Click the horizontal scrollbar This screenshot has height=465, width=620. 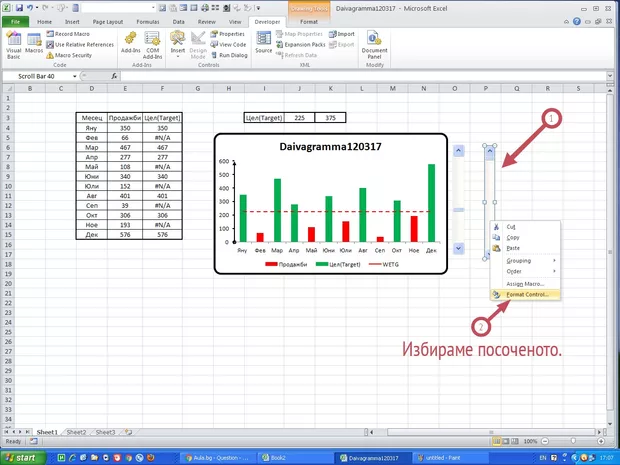click(x=491, y=432)
